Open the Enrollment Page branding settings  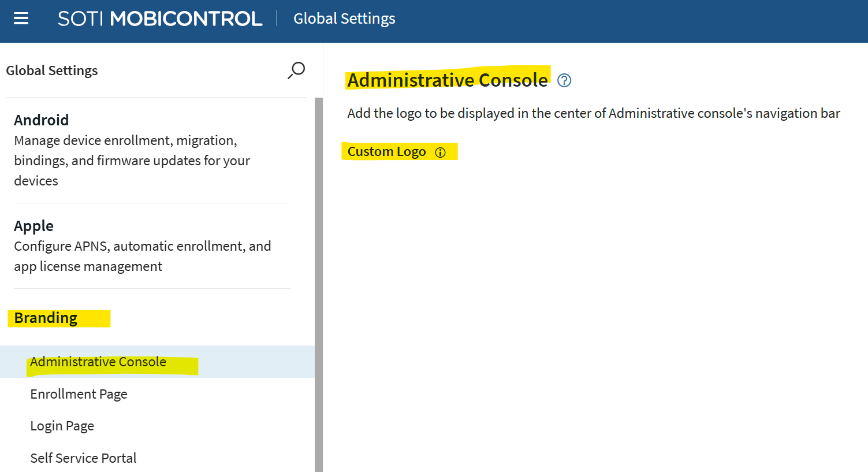click(x=79, y=394)
